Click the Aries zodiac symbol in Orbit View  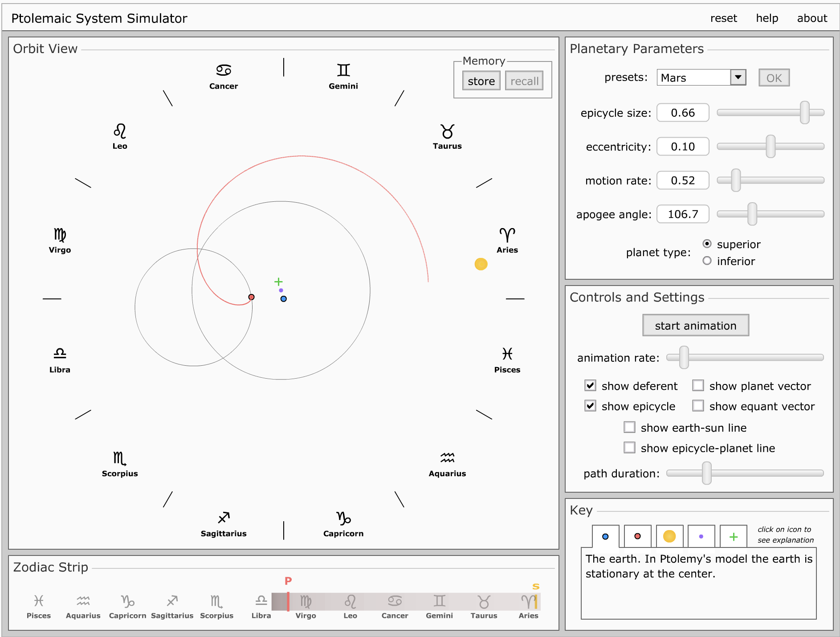507,235
